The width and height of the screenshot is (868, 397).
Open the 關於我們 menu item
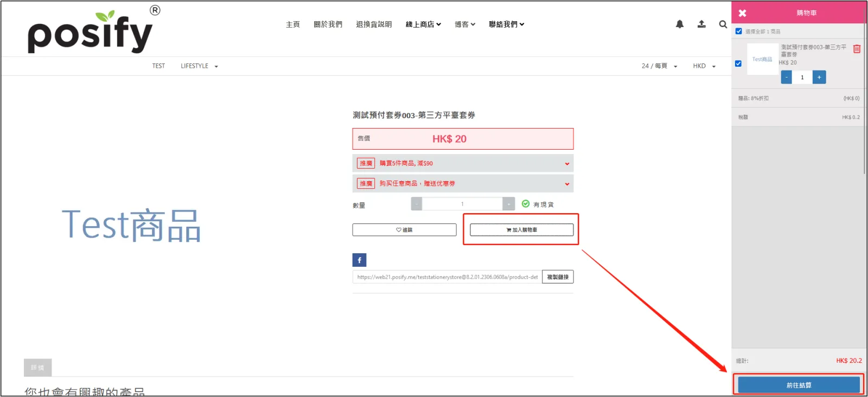(328, 24)
